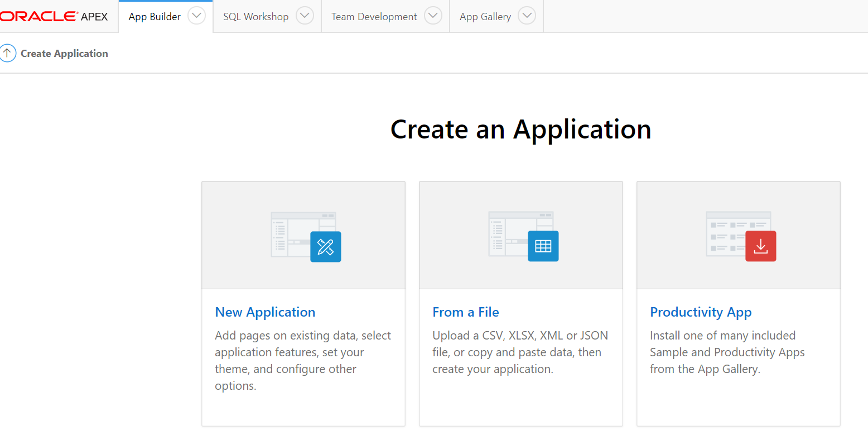Select the App Gallery tab
Image resolution: width=868 pixels, height=435 pixels.
click(x=485, y=17)
